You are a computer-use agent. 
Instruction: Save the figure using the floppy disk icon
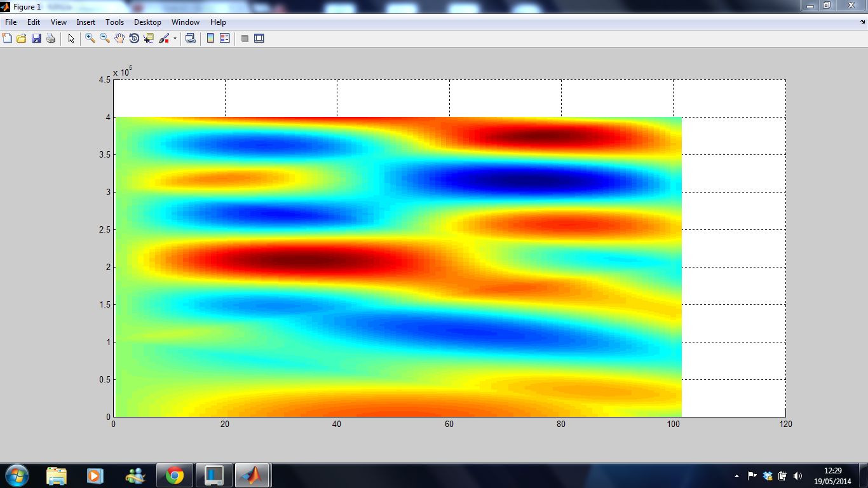(x=36, y=39)
